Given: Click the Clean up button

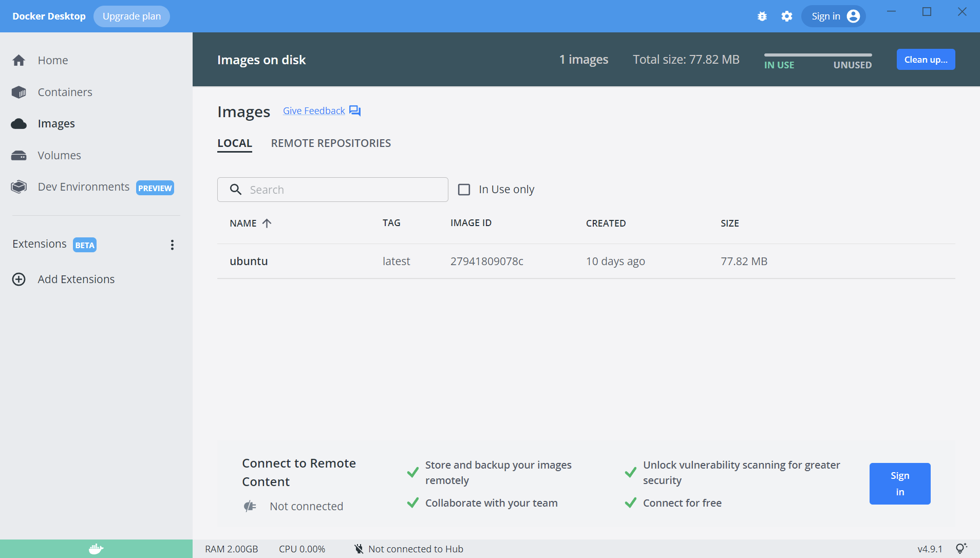Looking at the screenshot, I should [926, 60].
